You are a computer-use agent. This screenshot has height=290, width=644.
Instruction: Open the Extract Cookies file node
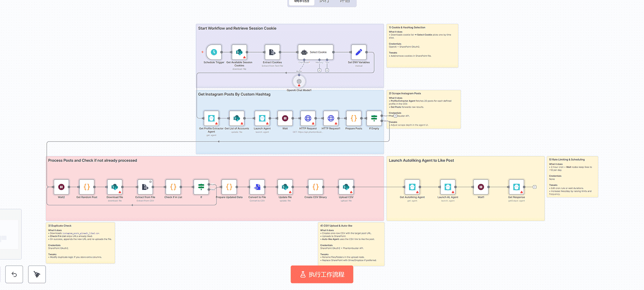pos(272,52)
